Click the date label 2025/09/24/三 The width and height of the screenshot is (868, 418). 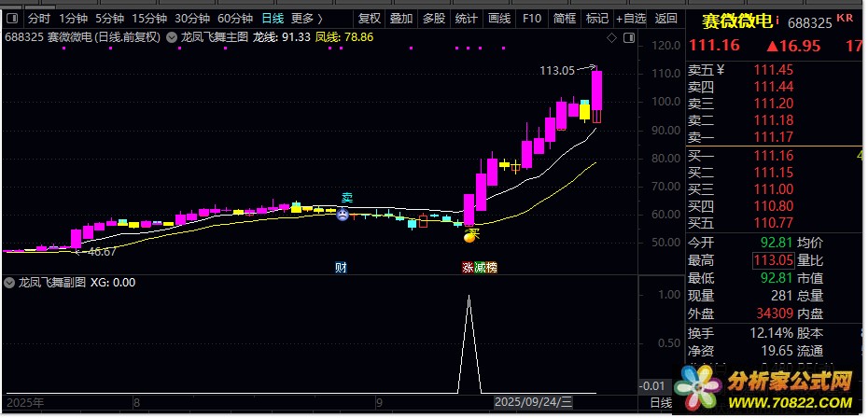pos(534,401)
